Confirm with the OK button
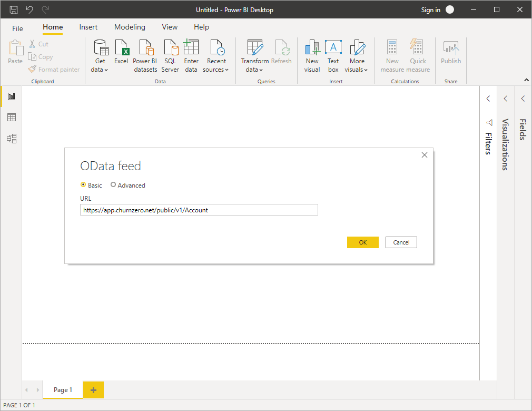Viewport: 532px width, 411px height. (x=363, y=242)
